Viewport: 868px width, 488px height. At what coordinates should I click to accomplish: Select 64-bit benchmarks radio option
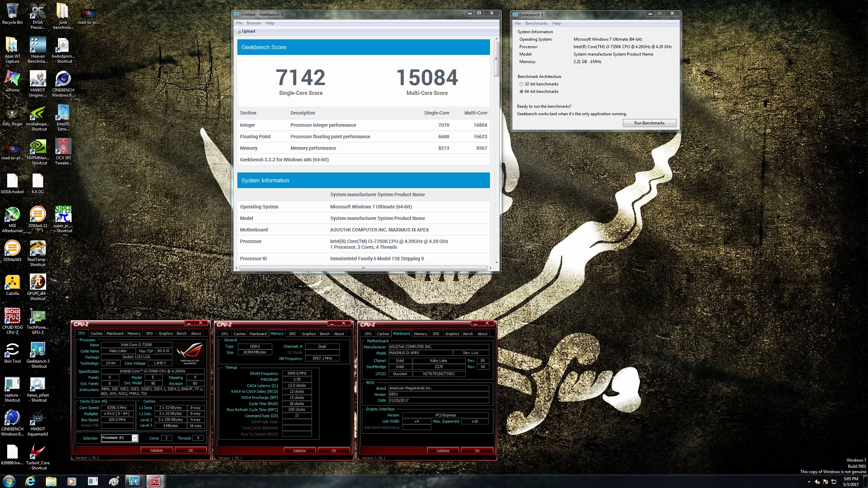(521, 91)
